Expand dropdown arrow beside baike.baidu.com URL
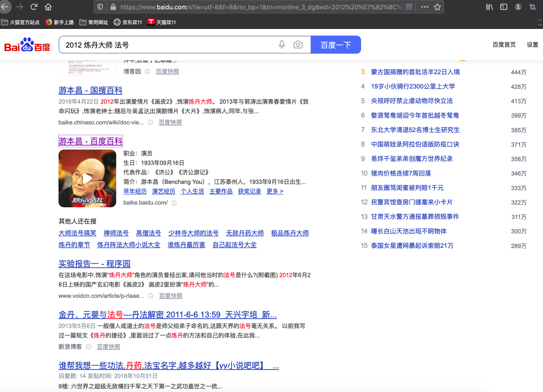This screenshot has height=392, width=543. pos(174,203)
